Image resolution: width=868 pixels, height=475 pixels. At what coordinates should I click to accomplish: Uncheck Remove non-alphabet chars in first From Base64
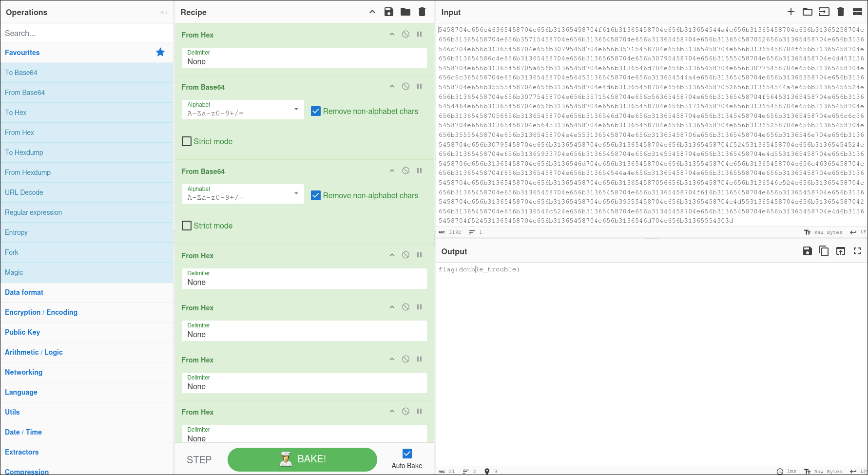pos(316,112)
